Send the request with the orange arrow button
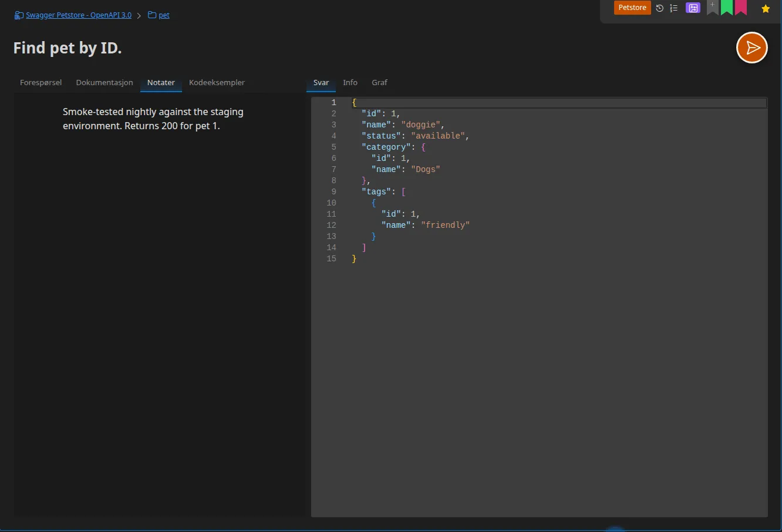This screenshot has height=532, width=782. 752,48
